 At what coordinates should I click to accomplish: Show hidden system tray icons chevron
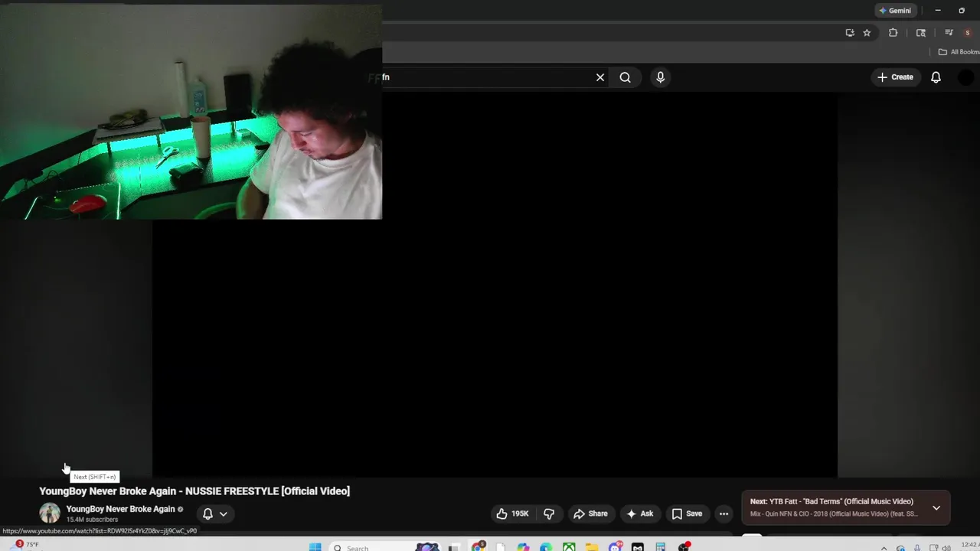point(884,548)
